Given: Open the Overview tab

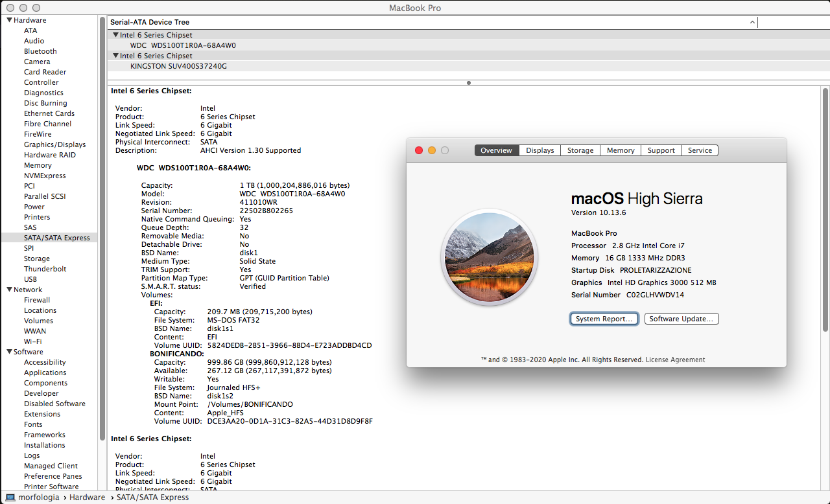Looking at the screenshot, I should coord(497,150).
